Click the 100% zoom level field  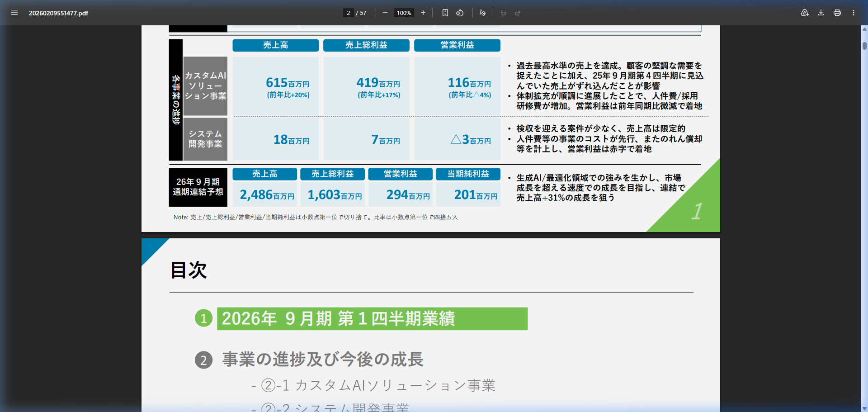(x=404, y=13)
